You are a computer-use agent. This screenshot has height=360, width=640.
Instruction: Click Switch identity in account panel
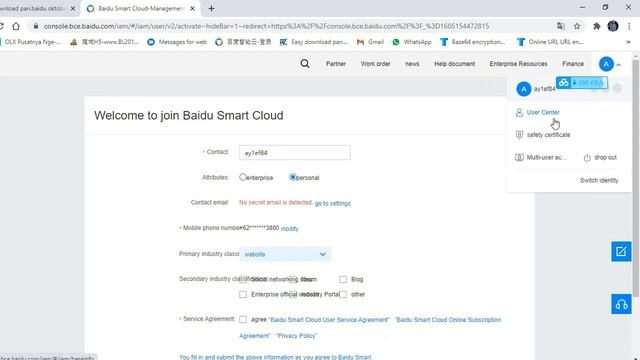pos(599,180)
